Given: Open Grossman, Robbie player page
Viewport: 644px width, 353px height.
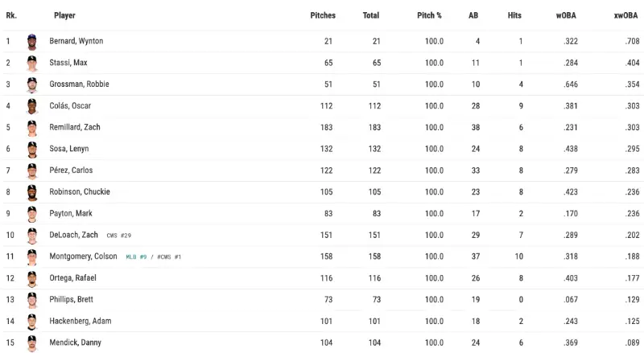Looking at the screenshot, I should point(79,84).
